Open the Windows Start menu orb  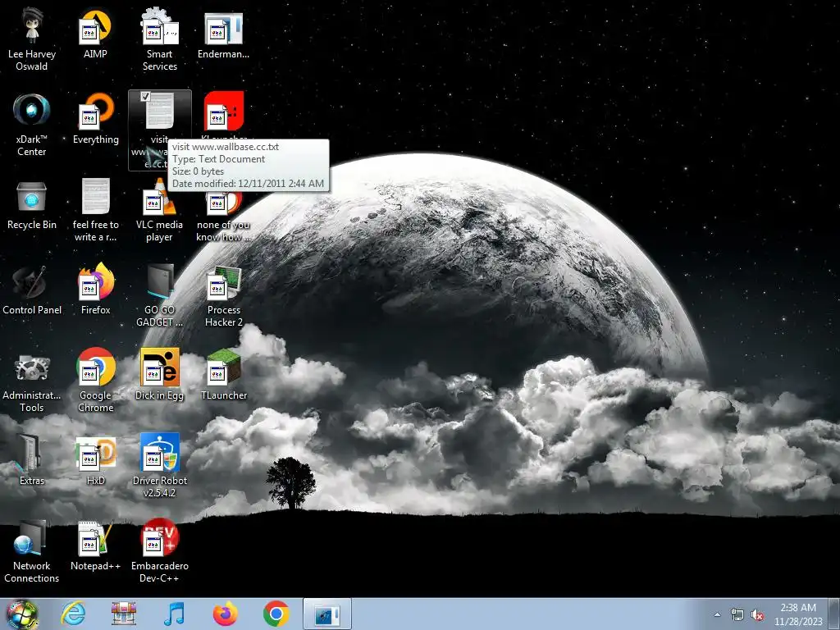(22, 614)
